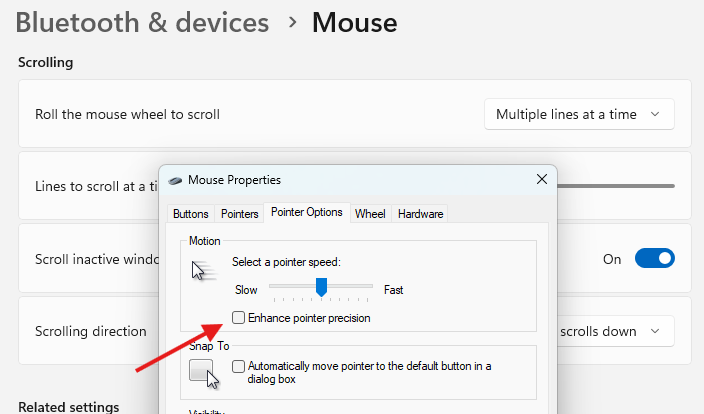Image resolution: width=704 pixels, height=414 pixels.
Task: Click the pointer speed slider thumb
Action: pos(322,288)
